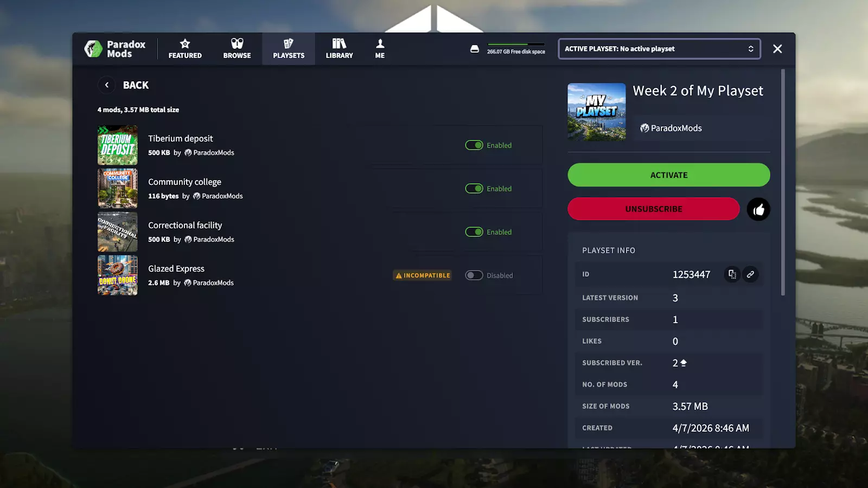The width and height of the screenshot is (868, 488).
Task: Open the Library tab
Action: [x=339, y=49]
